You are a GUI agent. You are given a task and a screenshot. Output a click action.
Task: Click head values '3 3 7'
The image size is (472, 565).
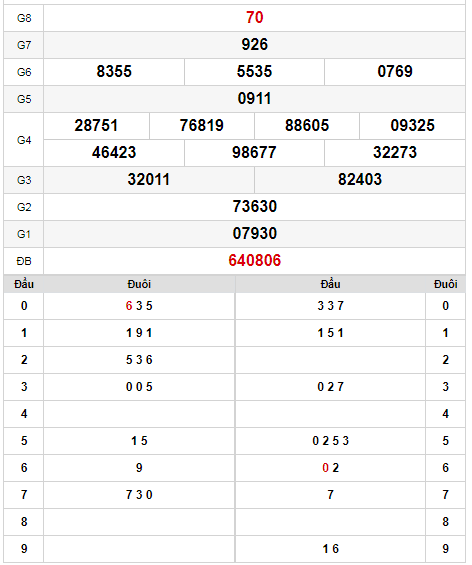pyautogui.click(x=330, y=306)
